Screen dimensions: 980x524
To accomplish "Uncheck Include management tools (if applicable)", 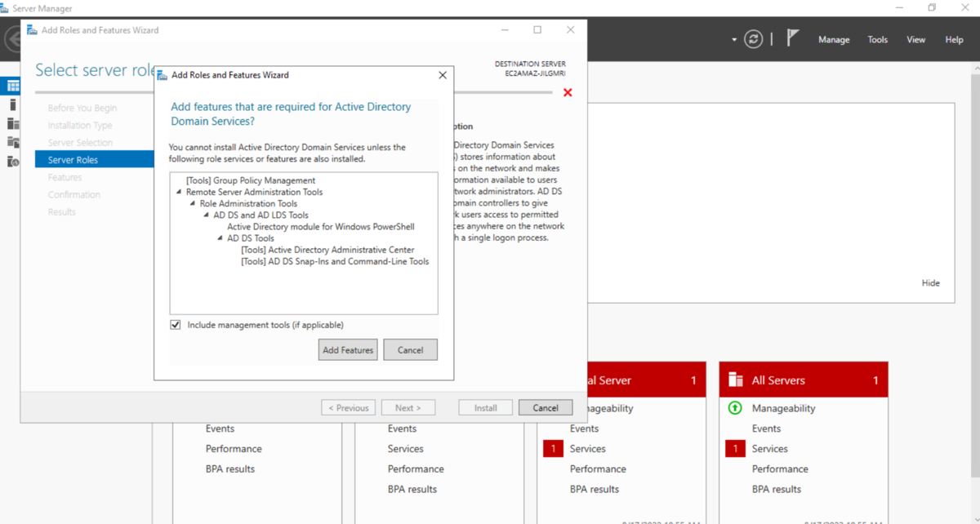I will [175, 324].
